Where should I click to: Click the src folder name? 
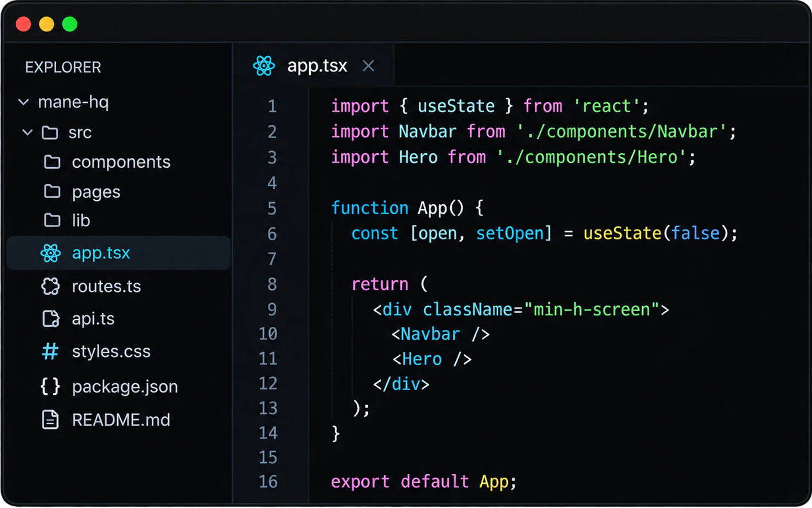pyautogui.click(x=80, y=133)
